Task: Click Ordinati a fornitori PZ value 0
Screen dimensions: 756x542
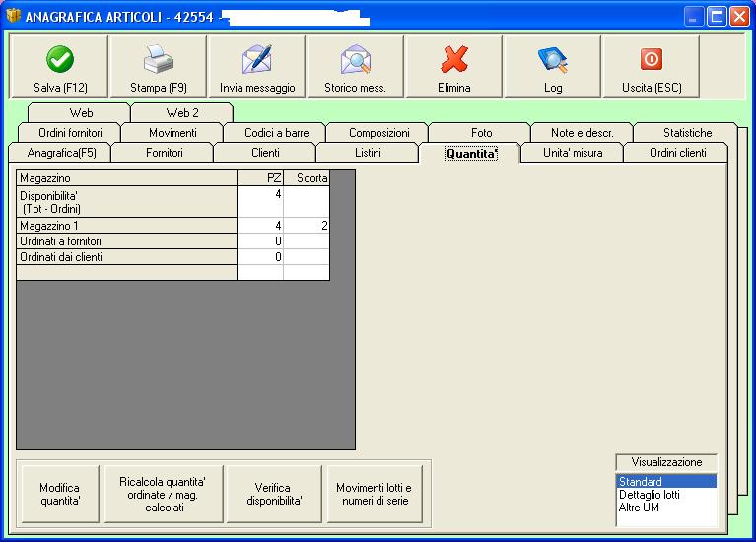Action: click(260, 241)
